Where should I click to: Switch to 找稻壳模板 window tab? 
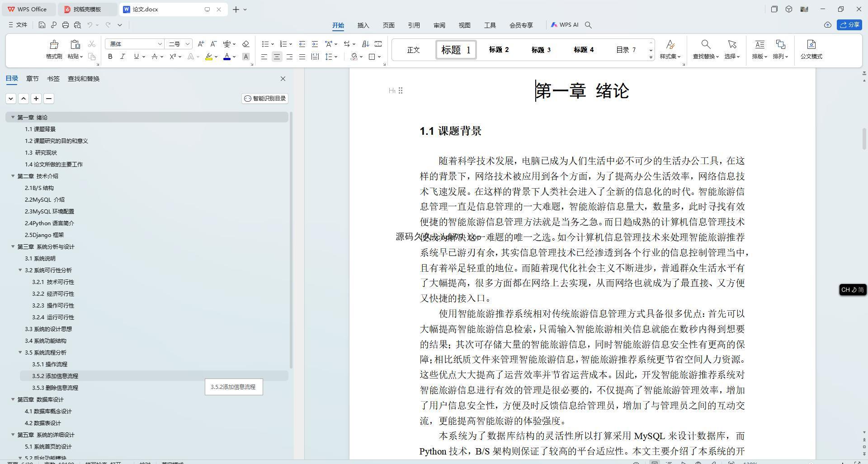click(x=88, y=9)
